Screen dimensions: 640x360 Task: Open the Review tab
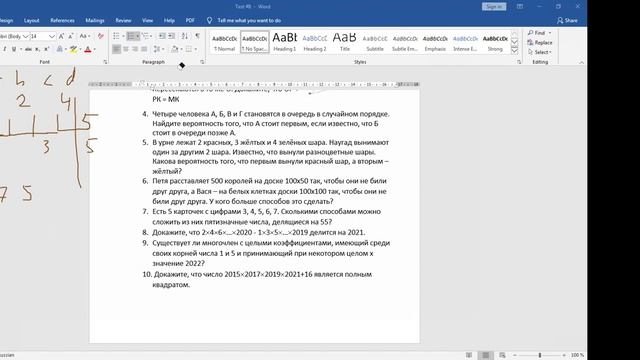point(123,20)
